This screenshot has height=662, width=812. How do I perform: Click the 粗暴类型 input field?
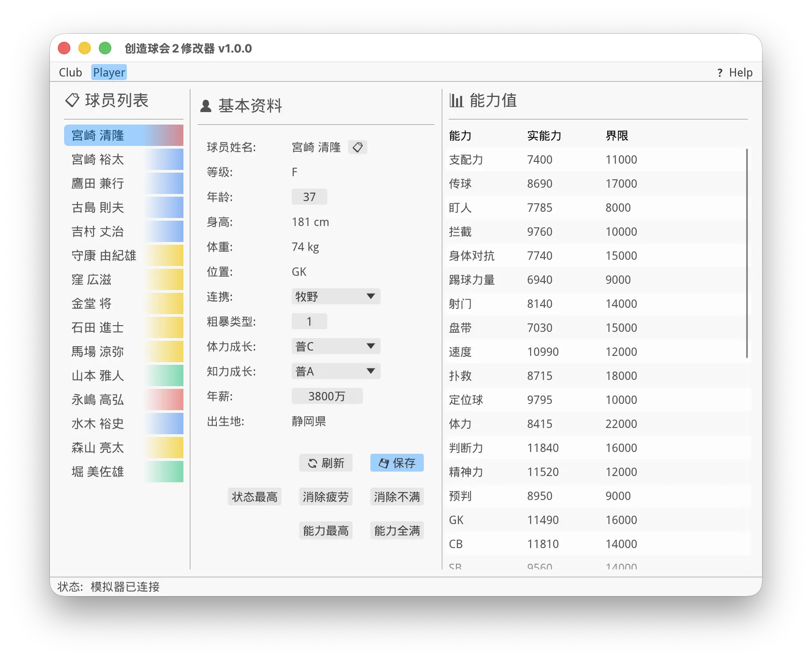pyautogui.click(x=309, y=321)
